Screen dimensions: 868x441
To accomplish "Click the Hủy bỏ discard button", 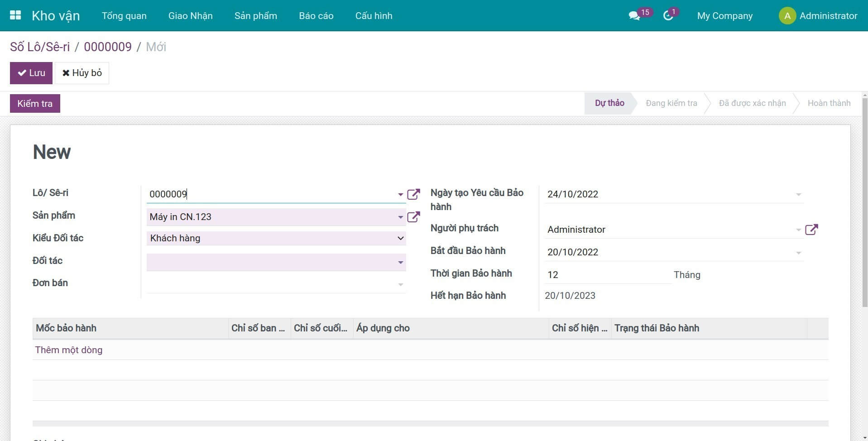I will 82,73.
